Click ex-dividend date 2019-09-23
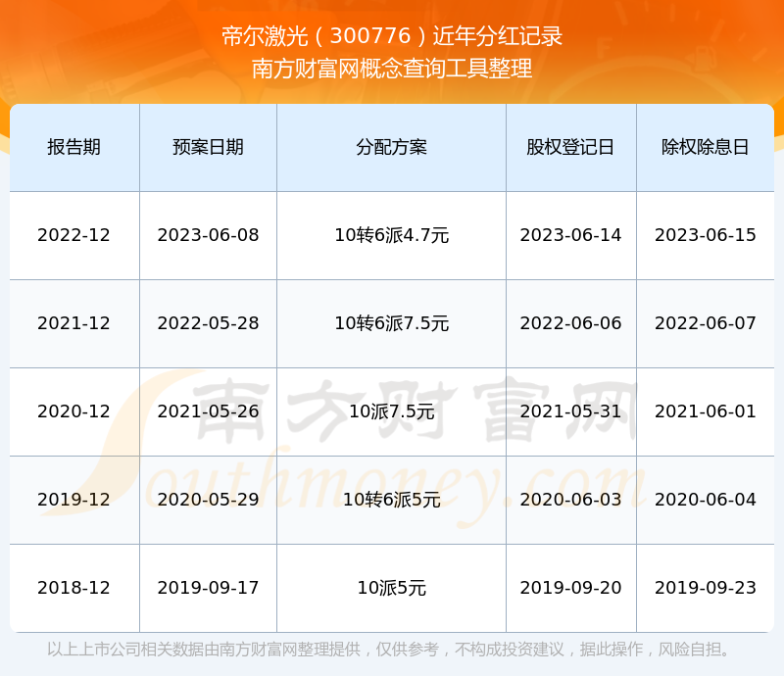 (x=705, y=588)
